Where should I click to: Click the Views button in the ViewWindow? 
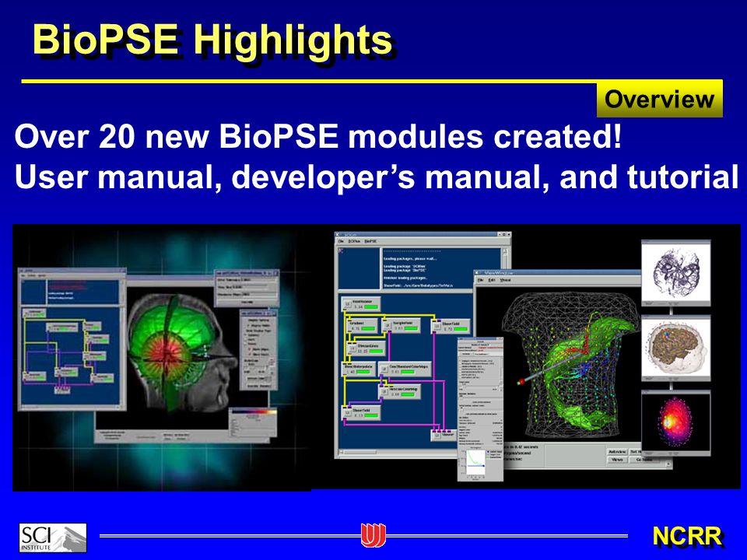tap(617, 460)
